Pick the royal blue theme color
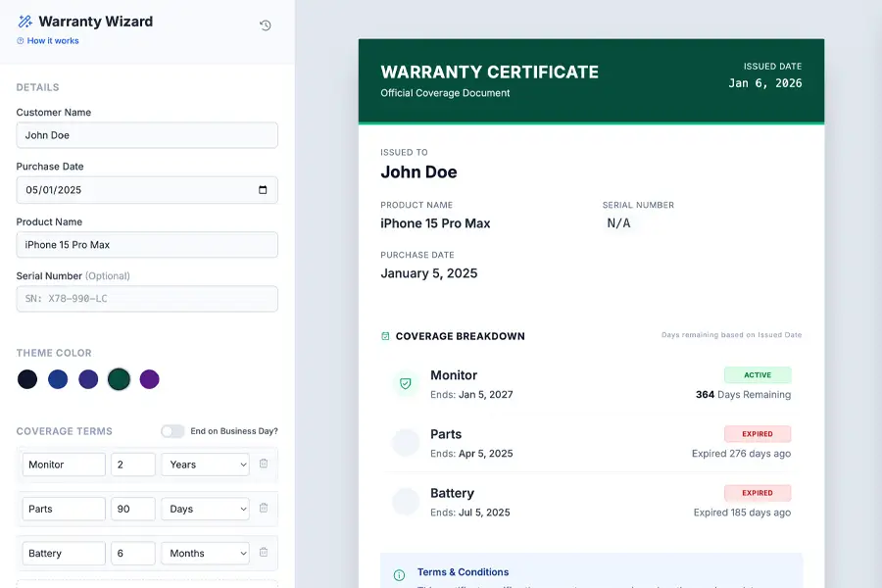Image resolution: width=882 pixels, height=588 pixels. coord(58,379)
